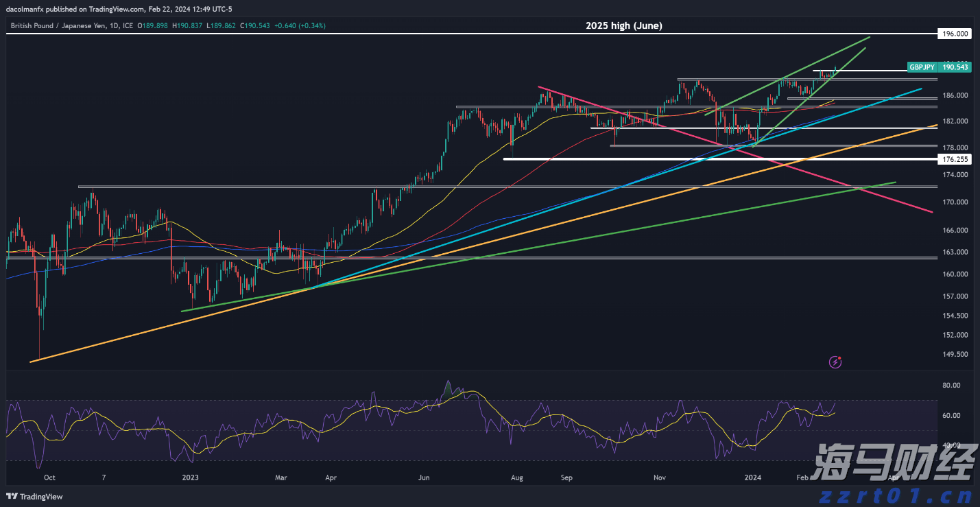Click the Nov label on time axis
The height and width of the screenshot is (507, 980).
(x=660, y=477)
